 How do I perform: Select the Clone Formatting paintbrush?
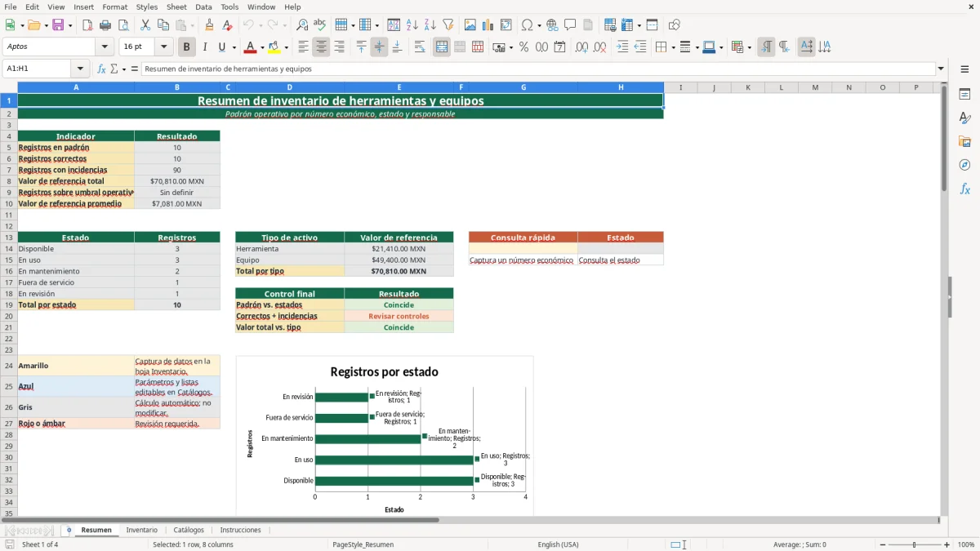[209, 25]
